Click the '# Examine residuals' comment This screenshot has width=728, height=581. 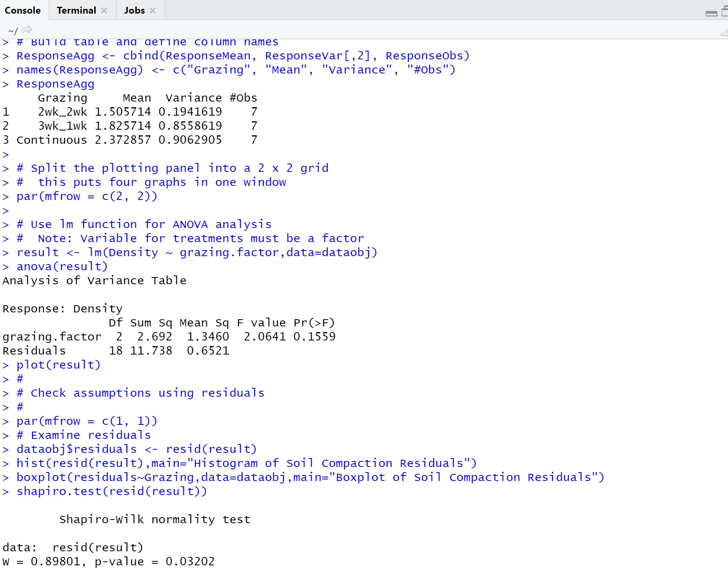[x=84, y=435]
